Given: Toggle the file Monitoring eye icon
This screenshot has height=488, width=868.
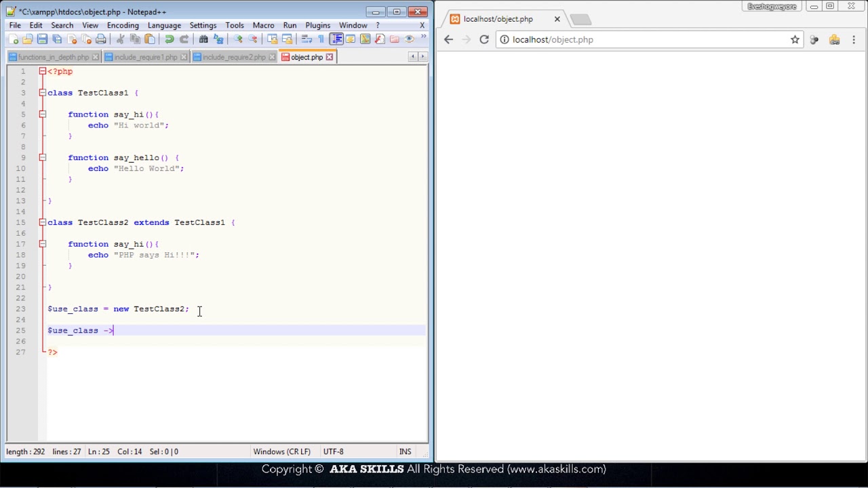Looking at the screenshot, I should point(410,39).
